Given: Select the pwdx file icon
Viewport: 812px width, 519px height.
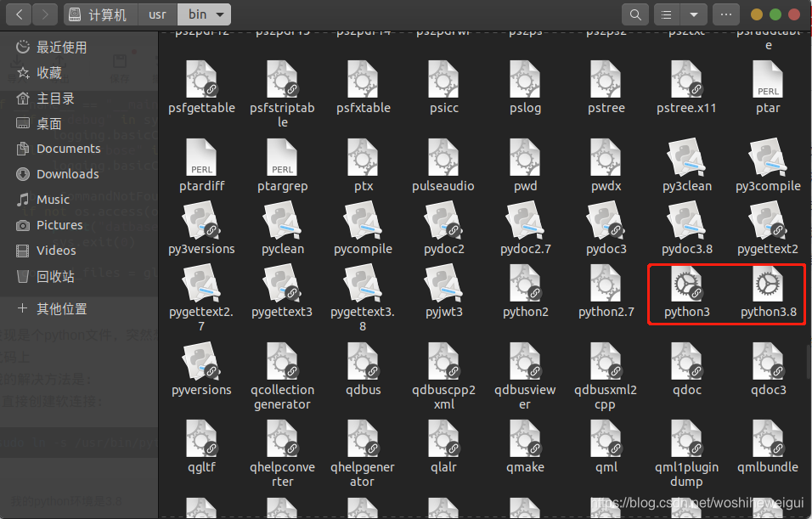Looking at the screenshot, I should click(x=606, y=157).
